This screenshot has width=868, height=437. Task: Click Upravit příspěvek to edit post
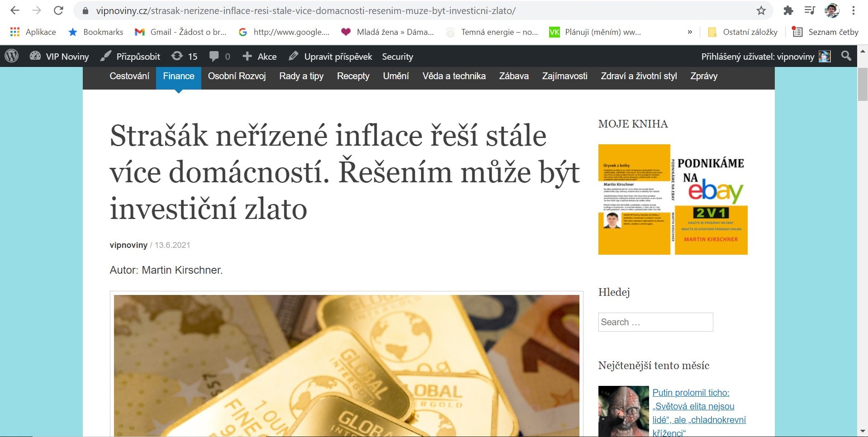(330, 56)
